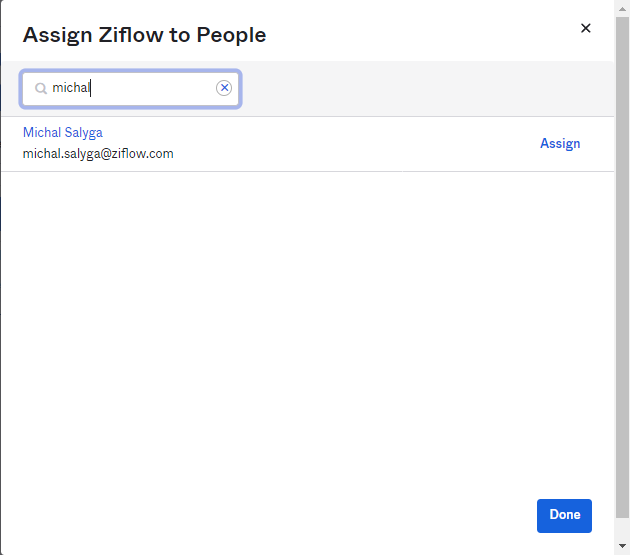Focus the people search input field

pyautogui.click(x=130, y=88)
